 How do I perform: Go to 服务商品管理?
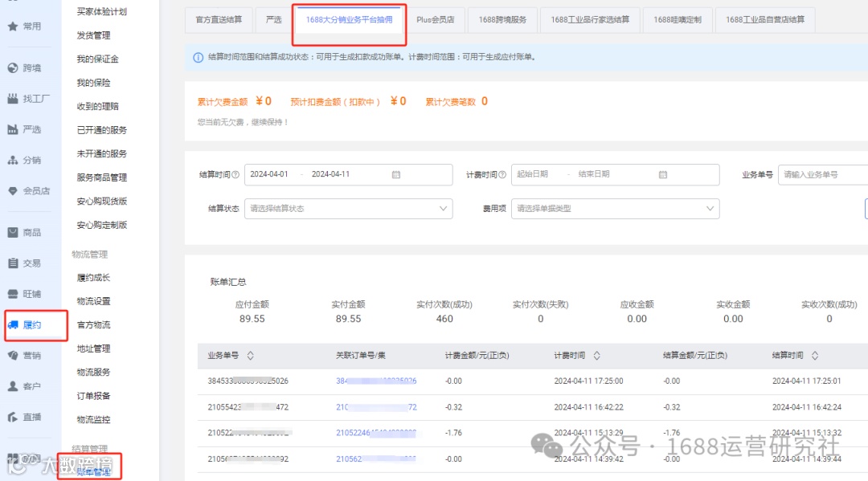(x=102, y=177)
